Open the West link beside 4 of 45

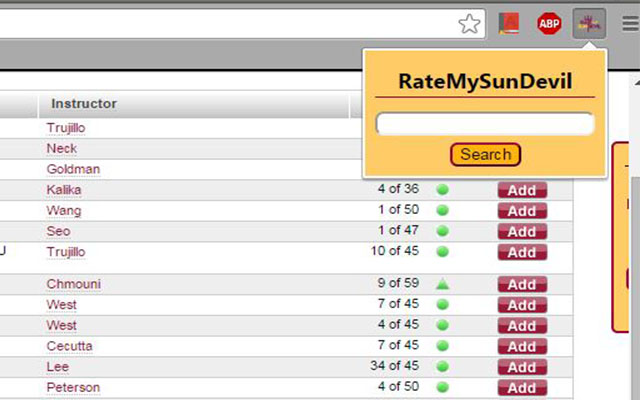61,326
